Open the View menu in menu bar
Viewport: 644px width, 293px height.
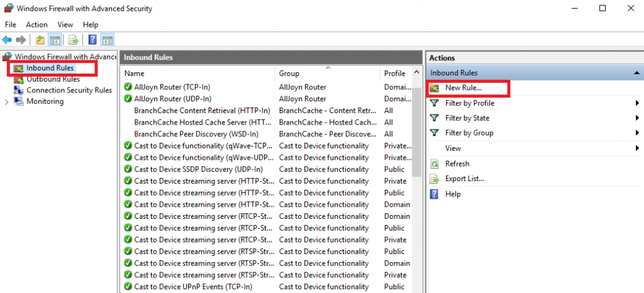65,25
